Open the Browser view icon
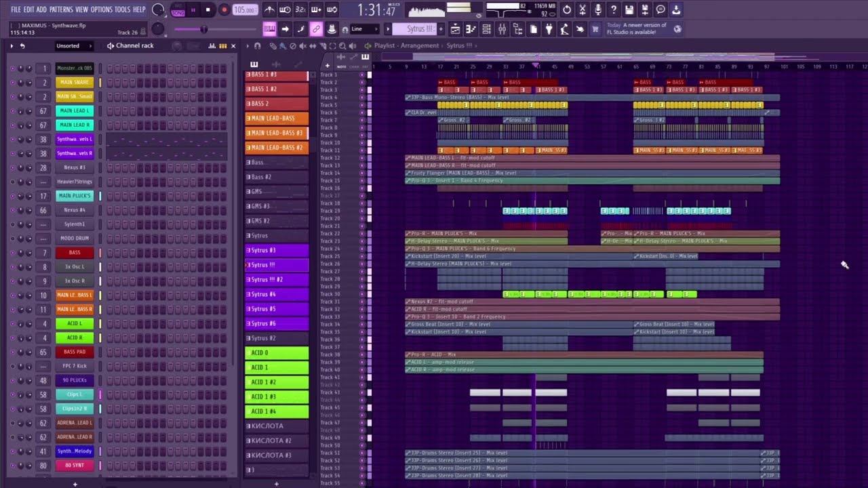Screen dimensions: 868x488 pyautogui.click(x=517, y=29)
